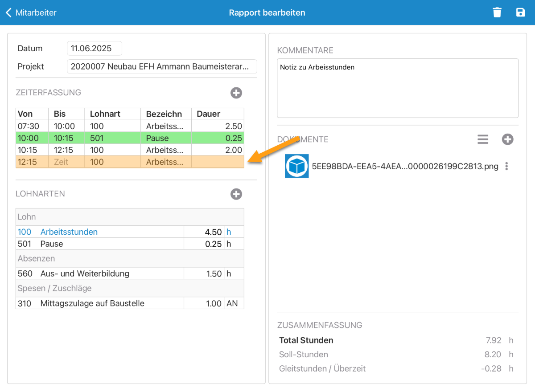Open the PNG file name in Dokumente
The width and height of the screenshot is (535, 392).
click(x=405, y=167)
